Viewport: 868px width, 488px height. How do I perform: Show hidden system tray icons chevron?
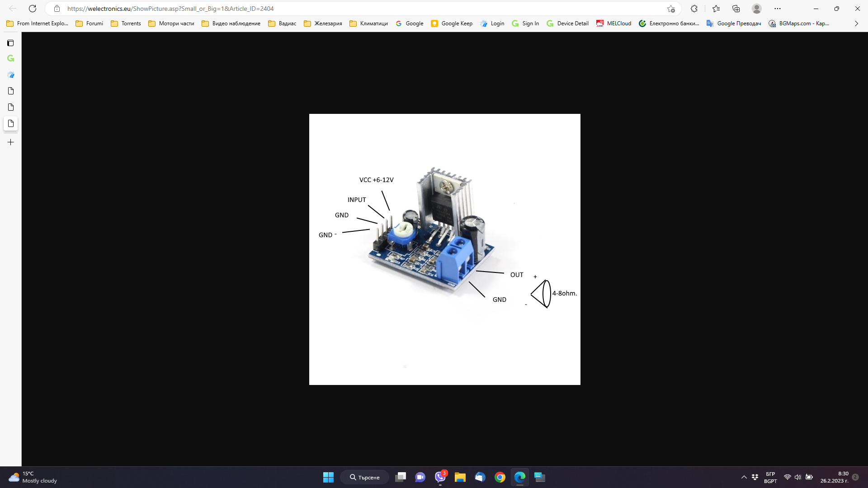tap(744, 477)
